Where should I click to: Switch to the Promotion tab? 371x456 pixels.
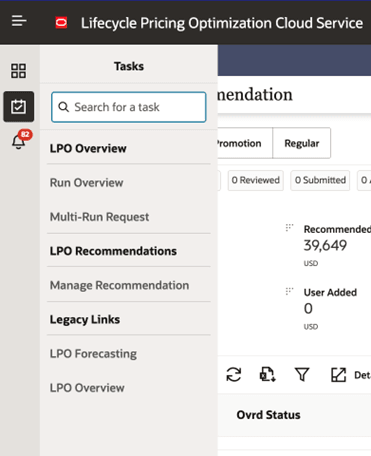245,143
